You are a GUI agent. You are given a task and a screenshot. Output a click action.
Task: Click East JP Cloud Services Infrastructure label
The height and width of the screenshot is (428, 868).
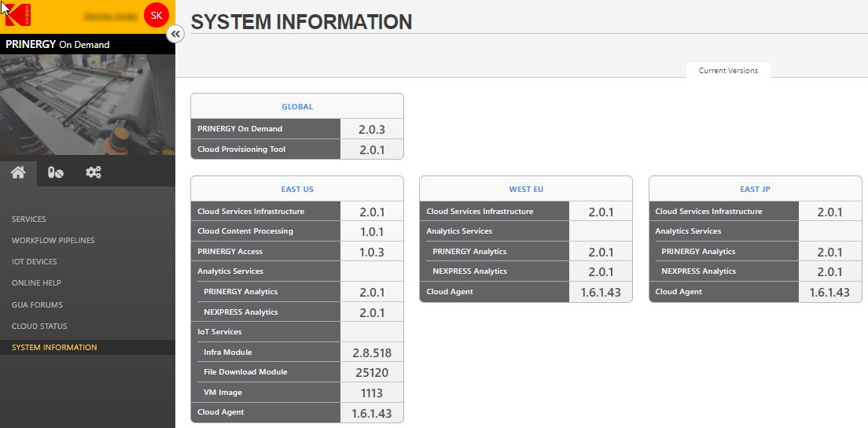click(708, 211)
